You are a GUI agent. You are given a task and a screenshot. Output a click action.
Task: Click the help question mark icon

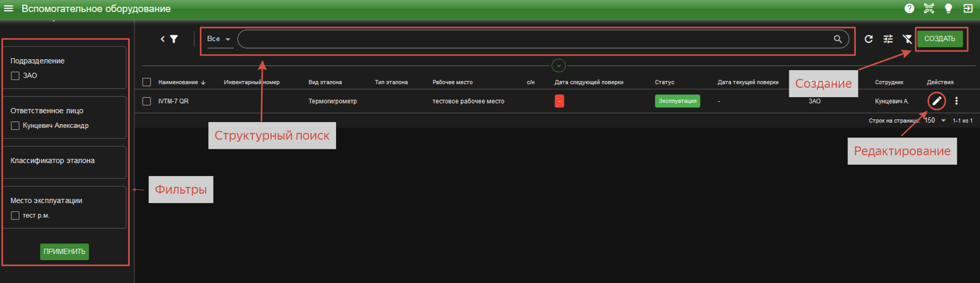(909, 8)
